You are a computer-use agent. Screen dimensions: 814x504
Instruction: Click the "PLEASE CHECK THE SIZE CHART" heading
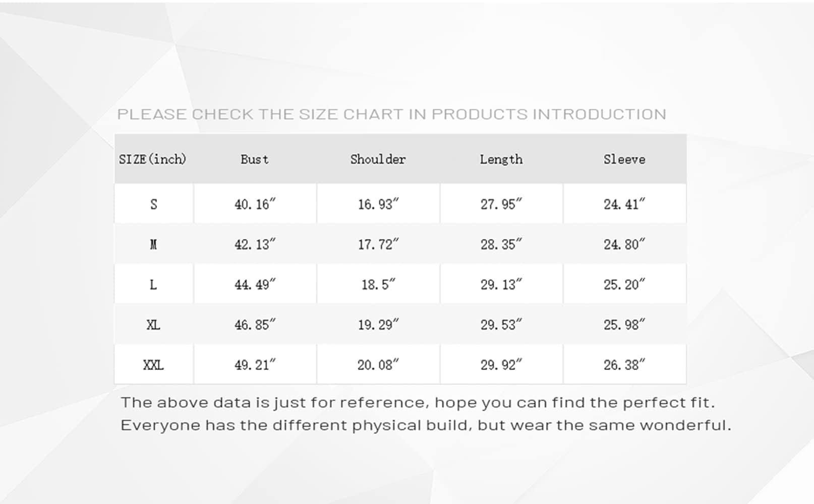coord(391,114)
